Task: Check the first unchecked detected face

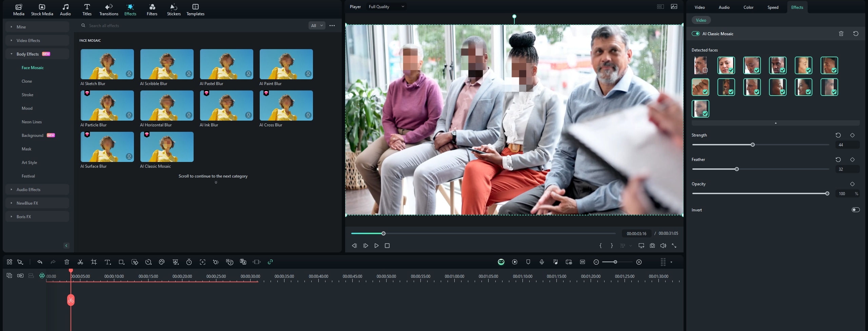Action: point(705,70)
